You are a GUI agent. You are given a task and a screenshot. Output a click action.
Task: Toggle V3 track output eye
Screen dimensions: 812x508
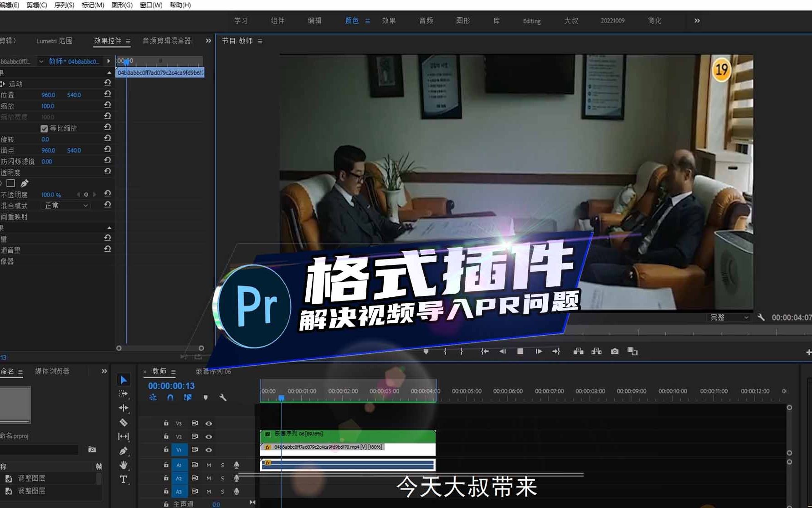point(209,424)
